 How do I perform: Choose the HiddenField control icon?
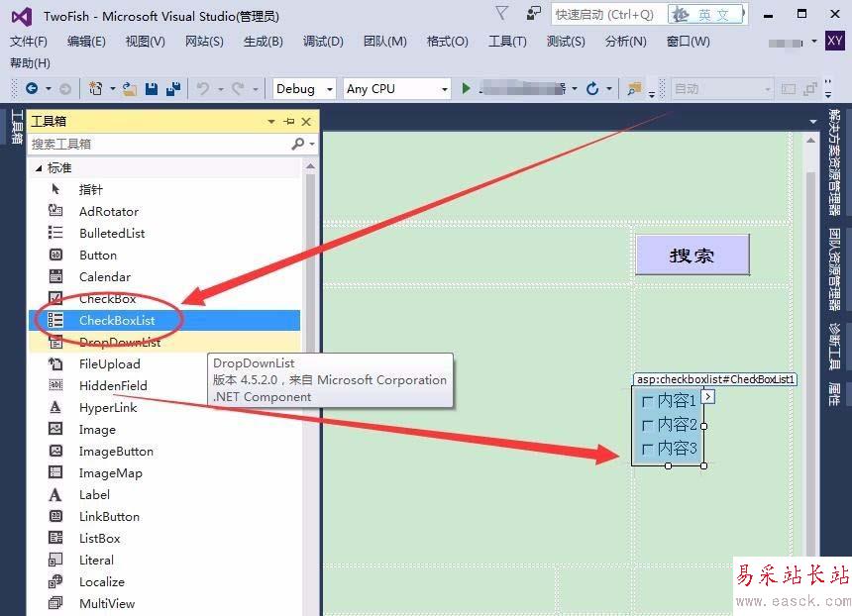point(55,385)
